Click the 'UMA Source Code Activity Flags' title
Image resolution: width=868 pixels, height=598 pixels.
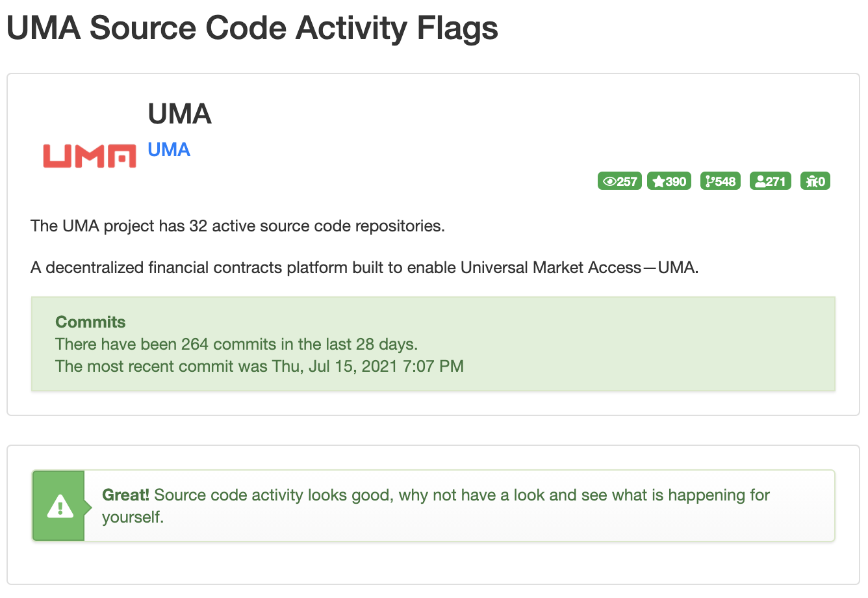coord(252,28)
